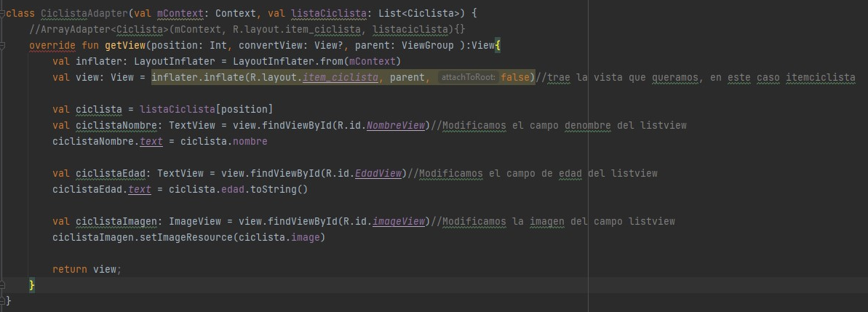Place cursor on the highlighted closing yellow brace
Viewport: 868px width, 312px height.
coord(32,285)
